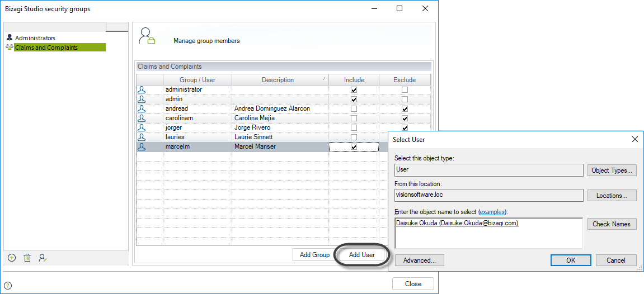
Task: Click the trash delete group icon
Action: point(27,258)
